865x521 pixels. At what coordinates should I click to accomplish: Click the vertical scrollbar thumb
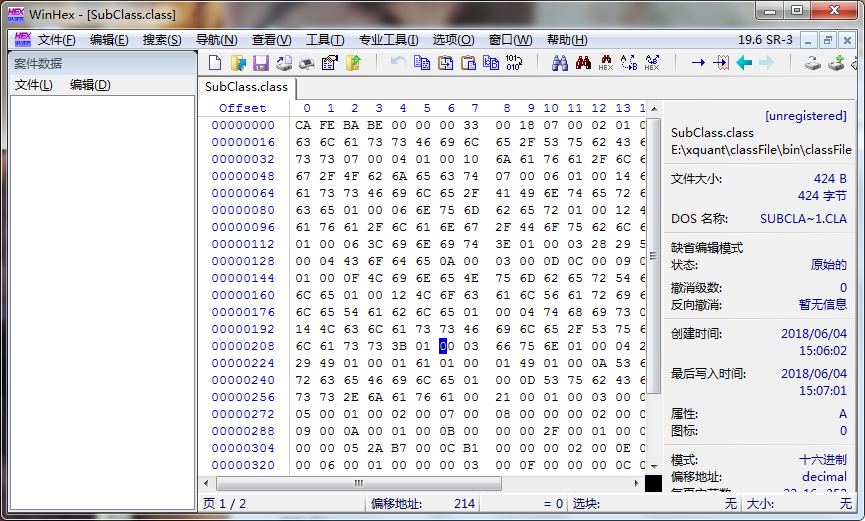click(x=654, y=256)
